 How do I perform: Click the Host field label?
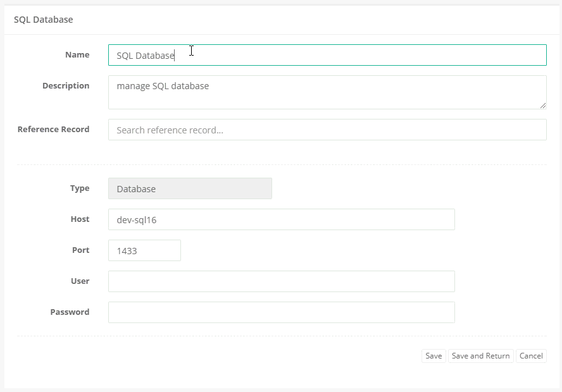click(x=80, y=219)
